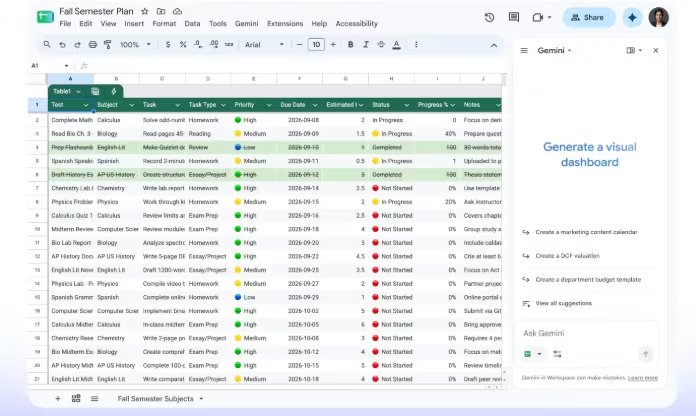696x416 pixels.
Task: Click View all suggestions
Action: click(x=563, y=303)
